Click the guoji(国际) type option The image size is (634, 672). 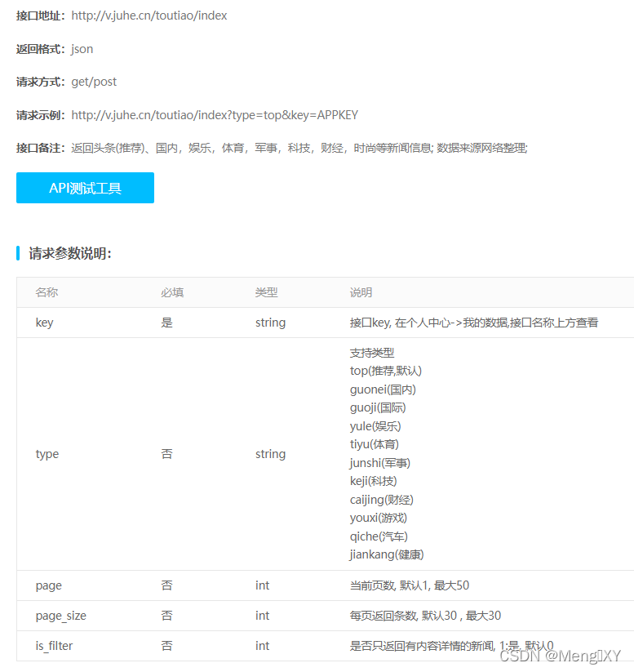[378, 407]
